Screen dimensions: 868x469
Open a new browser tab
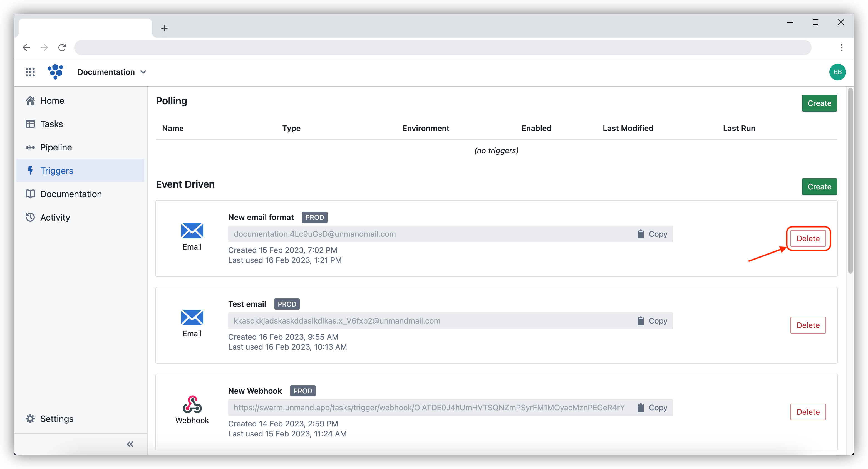coord(164,28)
